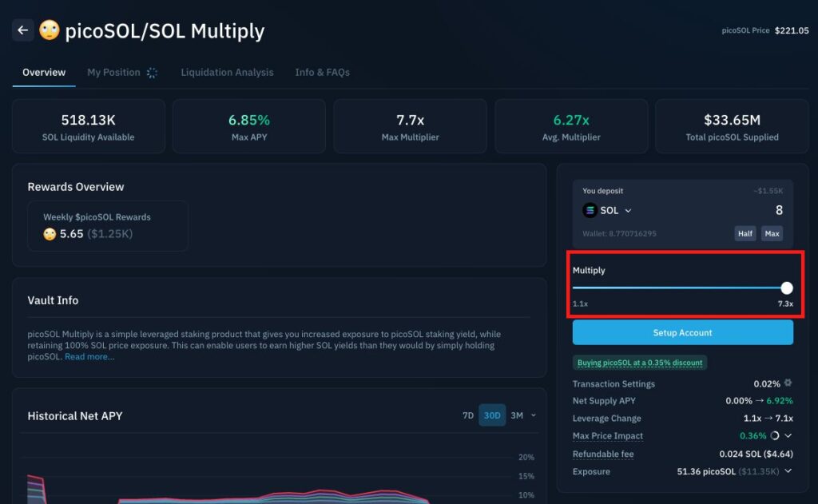The image size is (818, 504).
Task: Click the Max deposit button
Action: click(772, 233)
